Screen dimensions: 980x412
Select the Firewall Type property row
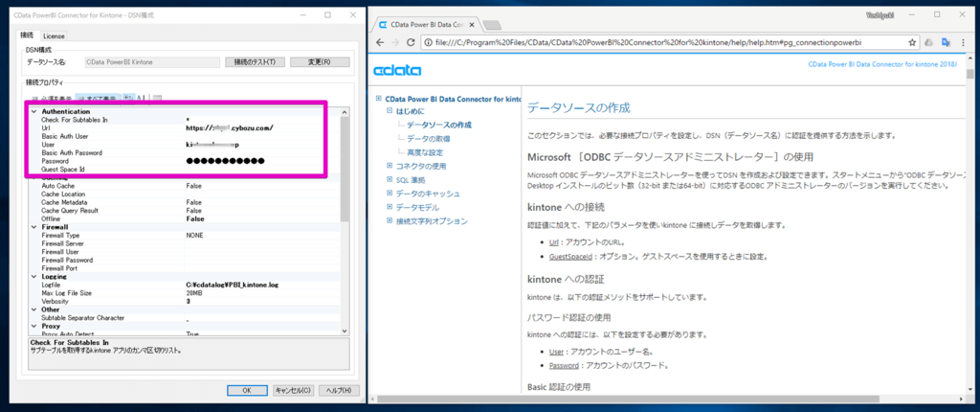(185, 236)
